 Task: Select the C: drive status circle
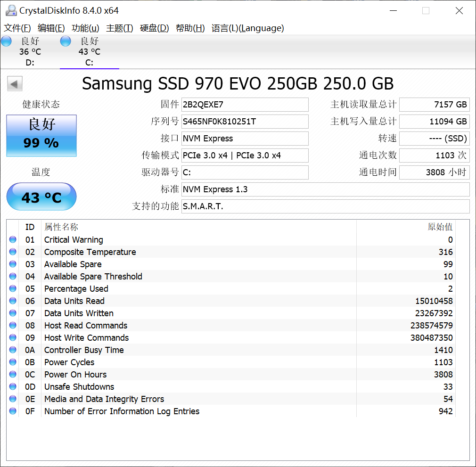(66, 41)
